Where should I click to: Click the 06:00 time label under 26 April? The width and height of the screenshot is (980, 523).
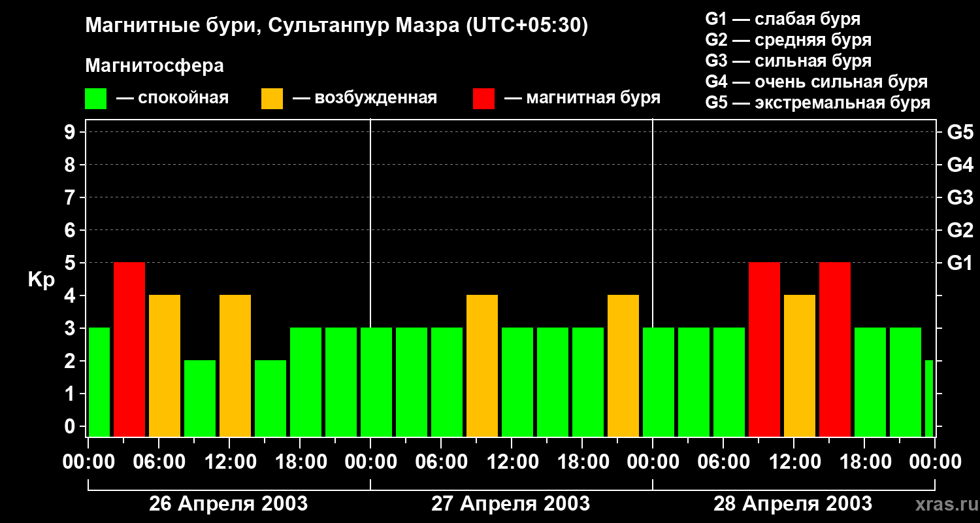click(159, 462)
